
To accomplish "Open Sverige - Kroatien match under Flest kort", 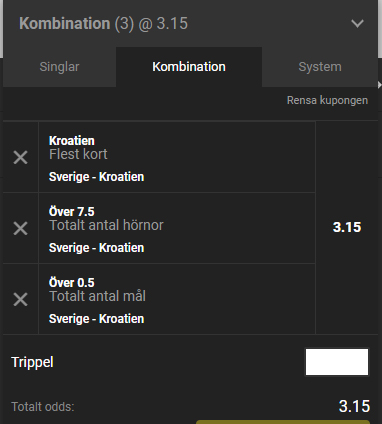I will pyautogui.click(x=96, y=177).
